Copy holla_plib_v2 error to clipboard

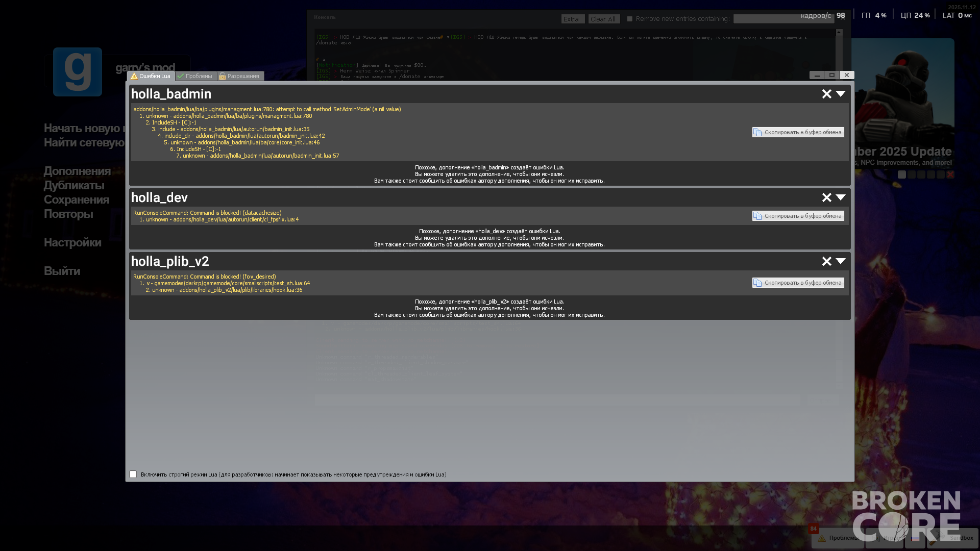click(798, 283)
